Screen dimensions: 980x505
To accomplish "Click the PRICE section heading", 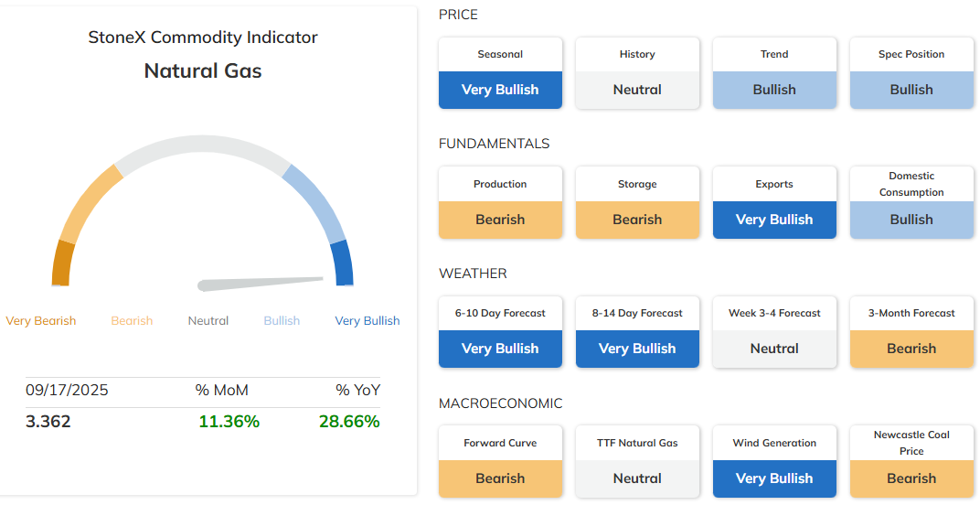I will (x=458, y=15).
